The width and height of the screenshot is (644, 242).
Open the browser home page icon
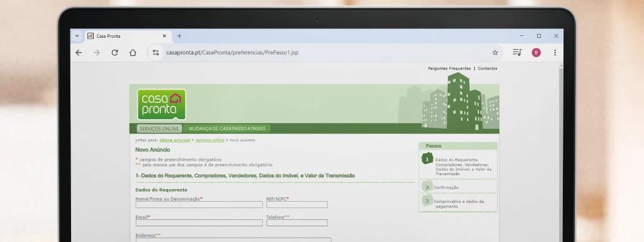133,52
